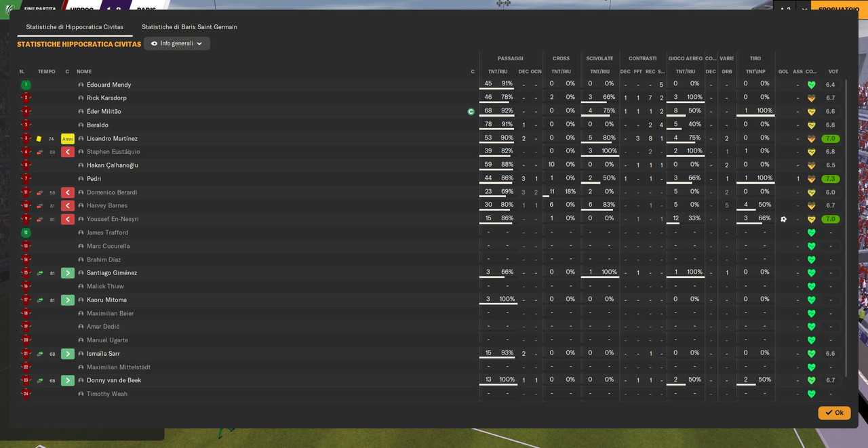
Task: Sort by the DRB column header
Action: click(727, 72)
